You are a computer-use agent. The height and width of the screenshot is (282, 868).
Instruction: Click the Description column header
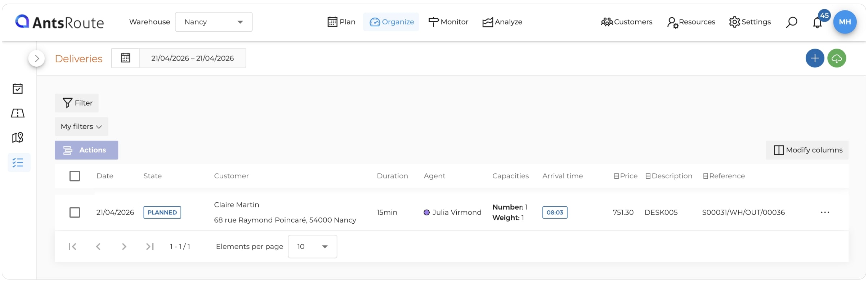(x=669, y=176)
